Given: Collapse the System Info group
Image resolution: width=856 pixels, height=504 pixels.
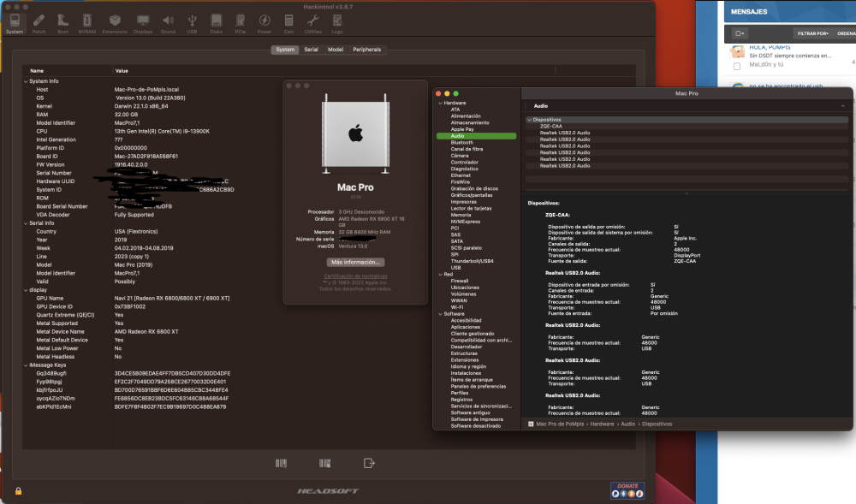Looking at the screenshot, I should (x=26, y=81).
